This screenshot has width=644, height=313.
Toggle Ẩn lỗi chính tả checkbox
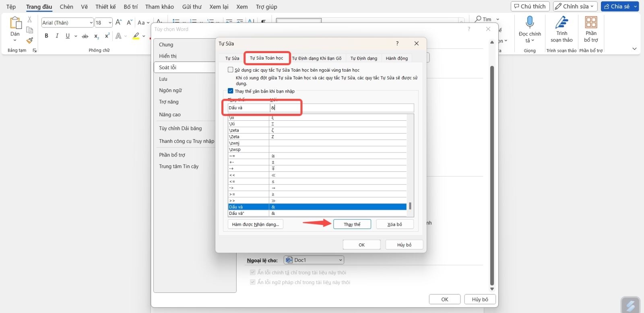(253, 272)
